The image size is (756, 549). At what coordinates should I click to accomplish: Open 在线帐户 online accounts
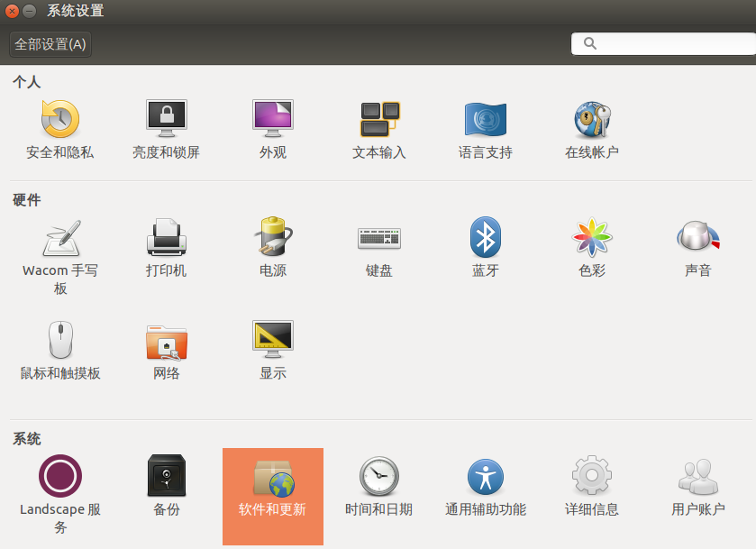click(x=592, y=129)
